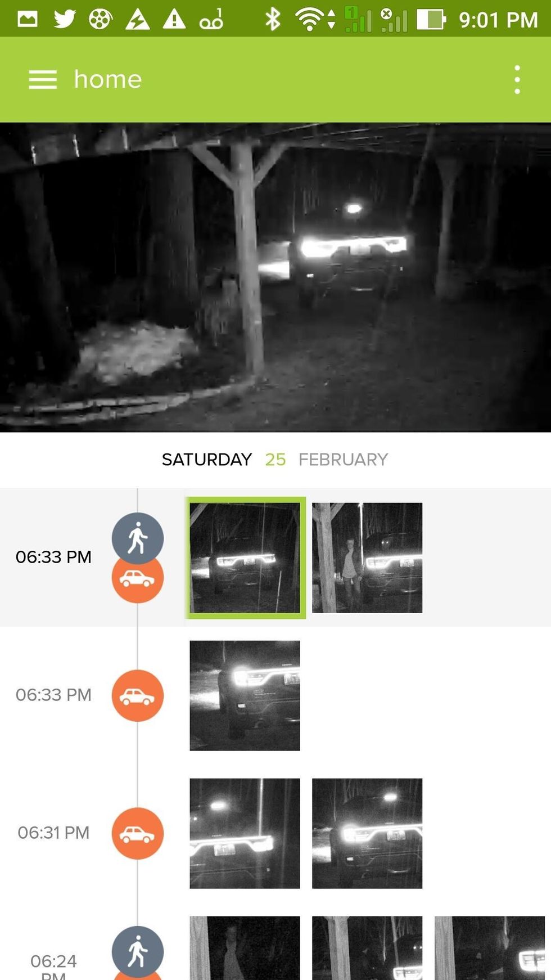Open the three-dot overflow menu
The width and height of the screenshot is (551, 980).
point(517,79)
